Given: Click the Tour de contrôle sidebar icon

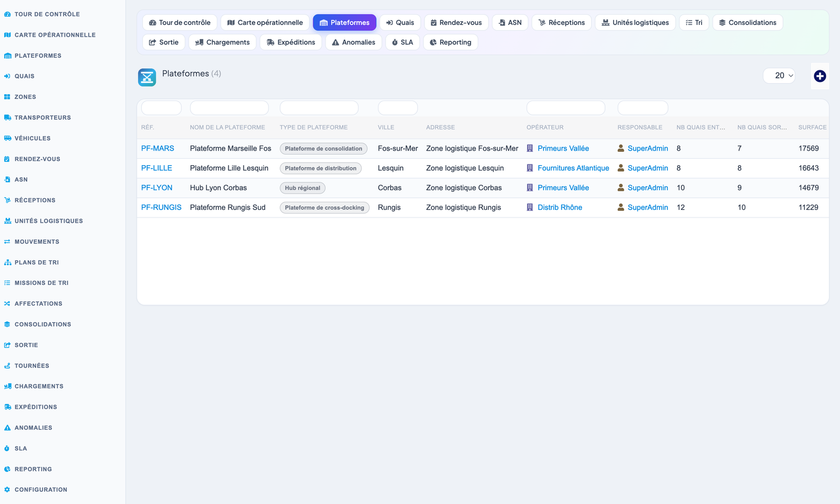Looking at the screenshot, I should 8,14.
